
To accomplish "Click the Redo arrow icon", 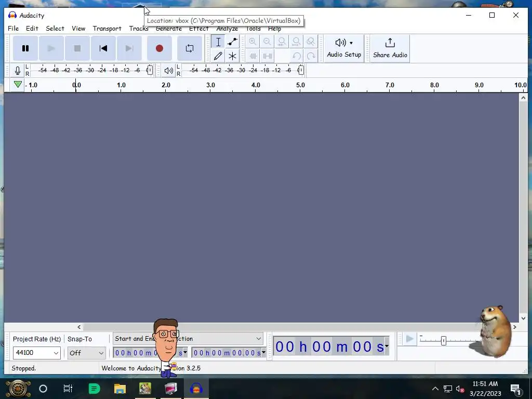I will coord(311,56).
